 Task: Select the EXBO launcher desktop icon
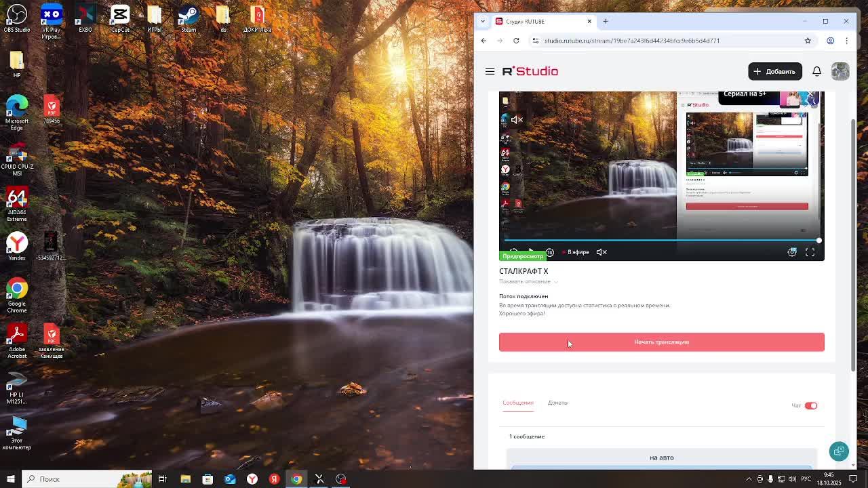click(85, 18)
